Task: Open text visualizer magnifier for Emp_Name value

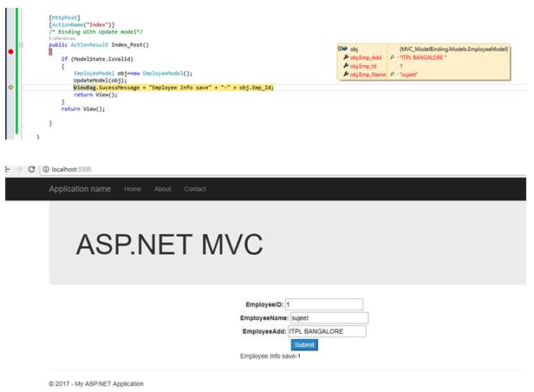Action: [x=393, y=75]
